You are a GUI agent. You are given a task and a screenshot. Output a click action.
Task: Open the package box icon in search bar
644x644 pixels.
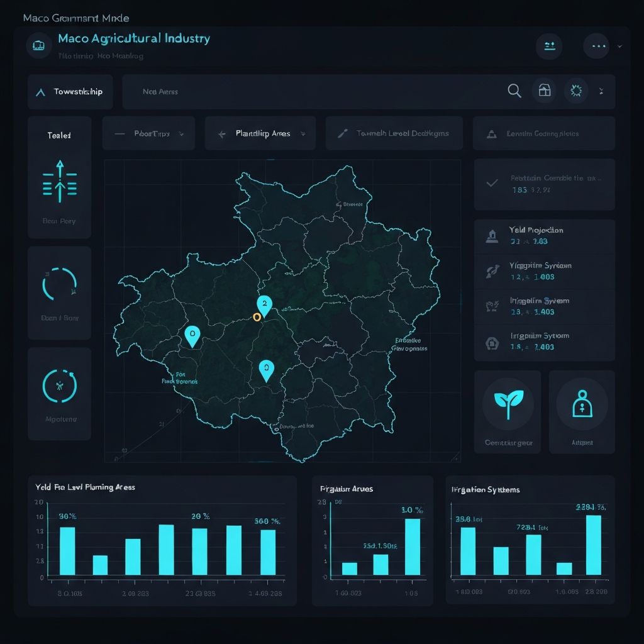pyautogui.click(x=545, y=91)
